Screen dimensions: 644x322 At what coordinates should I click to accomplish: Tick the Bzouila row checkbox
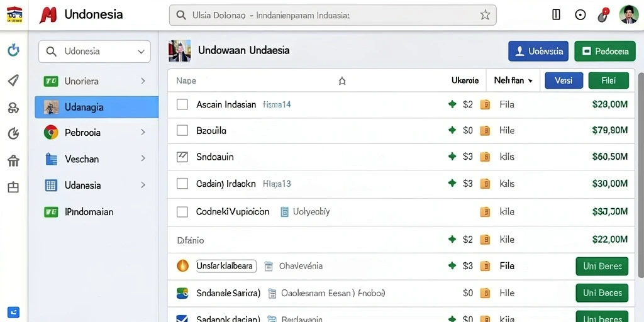pos(182,131)
